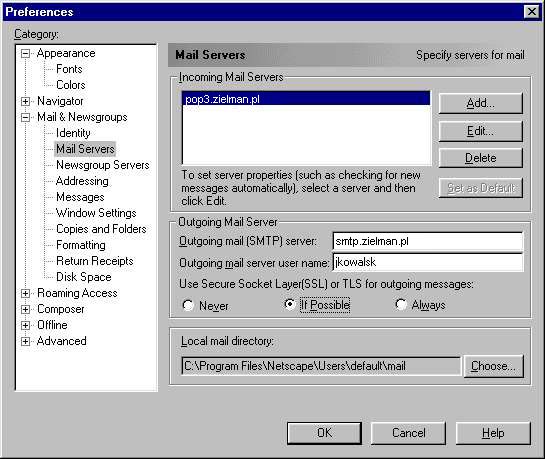This screenshot has width=545, height=459.
Task: Expand the Composer category
Action: click(x=25, y=310)
